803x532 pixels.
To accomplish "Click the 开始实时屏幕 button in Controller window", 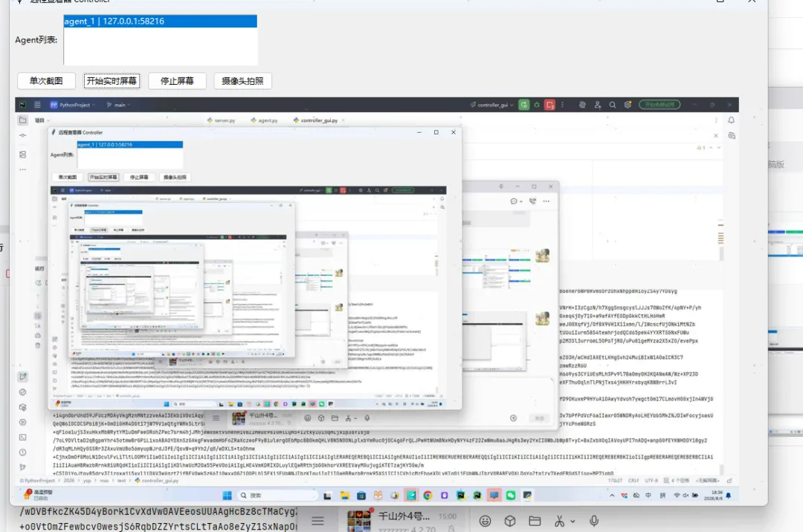I will pyautogui.click(x=112, y=81).
